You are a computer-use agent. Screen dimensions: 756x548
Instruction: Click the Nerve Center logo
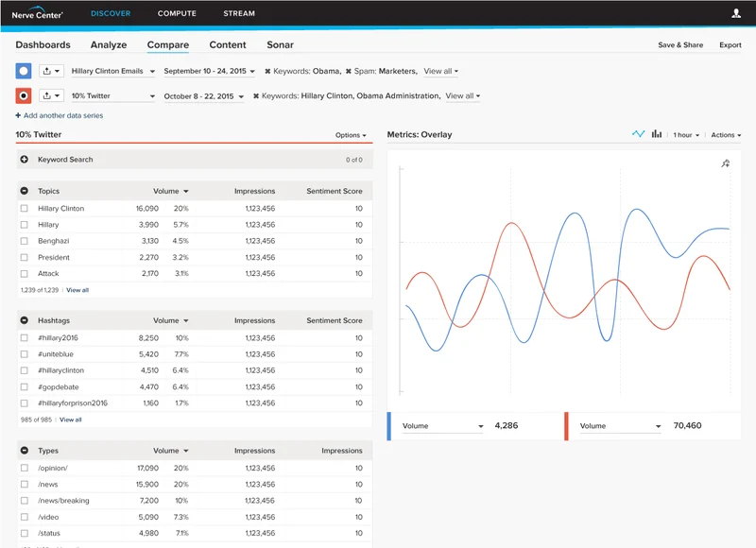pyautogui.click(x=37, y=13)
